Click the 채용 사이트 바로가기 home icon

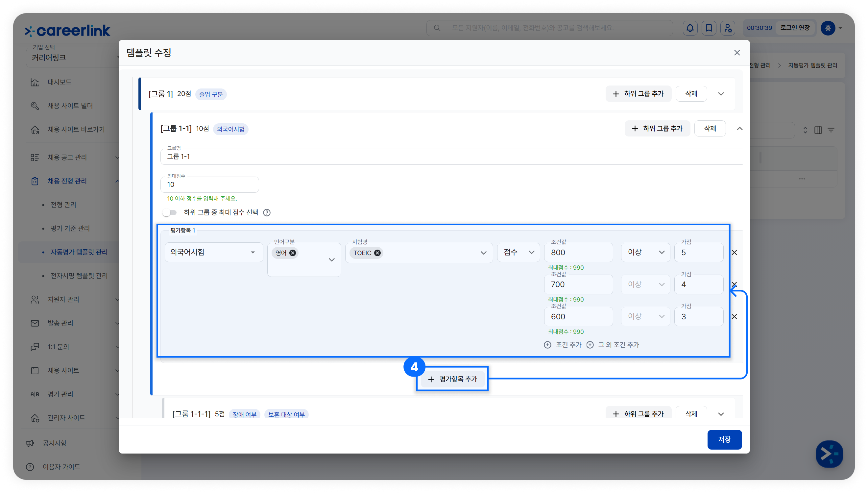(35, 130)
